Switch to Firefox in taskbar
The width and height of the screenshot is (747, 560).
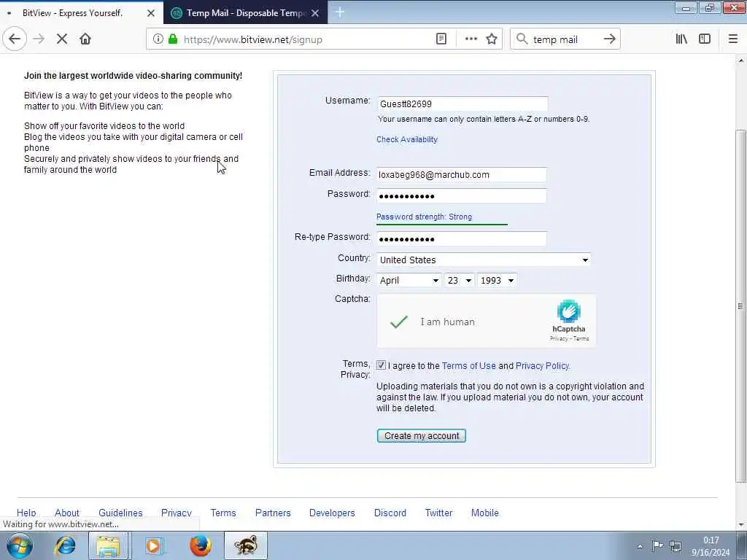tap(201, 545)
